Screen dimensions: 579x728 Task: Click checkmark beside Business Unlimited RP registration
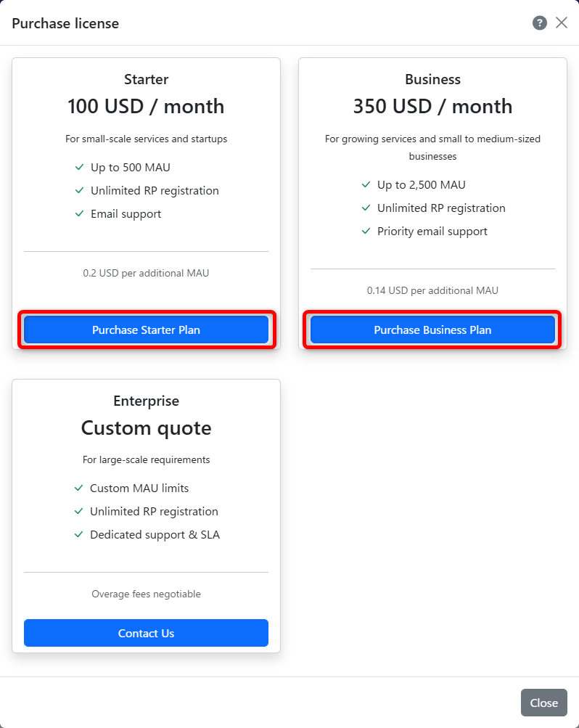click(x=366, y=208)
